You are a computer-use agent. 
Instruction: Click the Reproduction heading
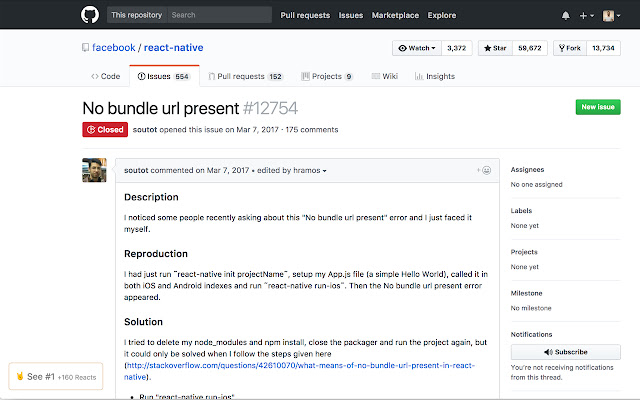coord(156,254)
